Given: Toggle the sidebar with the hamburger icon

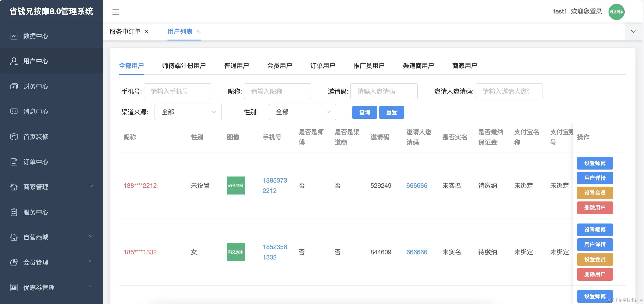Looking at the screenshot, I should [x=116, y=12].
